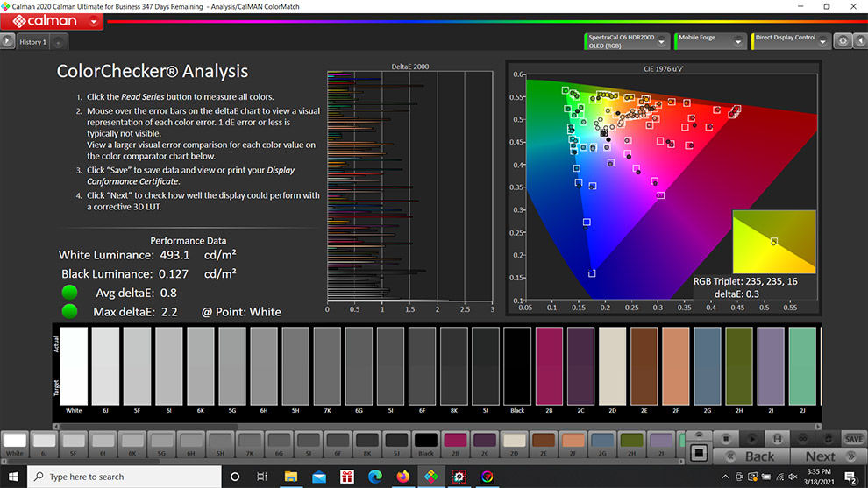Click the 2J green bar in the comparator chart
Viewport: 868px width, 488px height.
[802, 365]
